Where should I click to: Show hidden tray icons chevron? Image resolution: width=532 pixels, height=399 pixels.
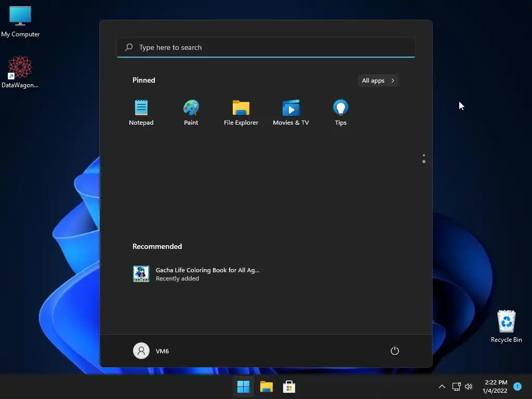click(x=442, y=387)
